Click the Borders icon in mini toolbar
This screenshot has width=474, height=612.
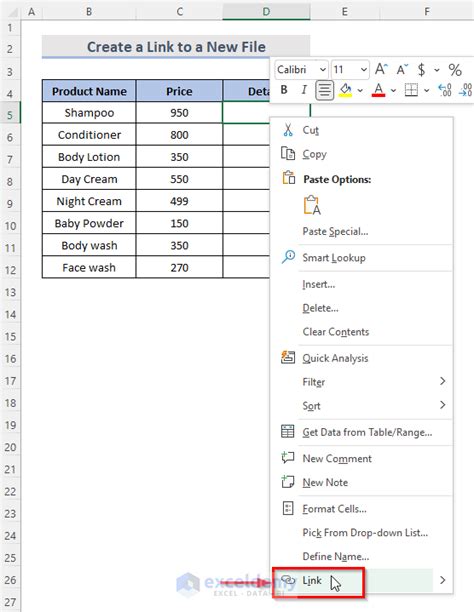(x=411, y=90)
